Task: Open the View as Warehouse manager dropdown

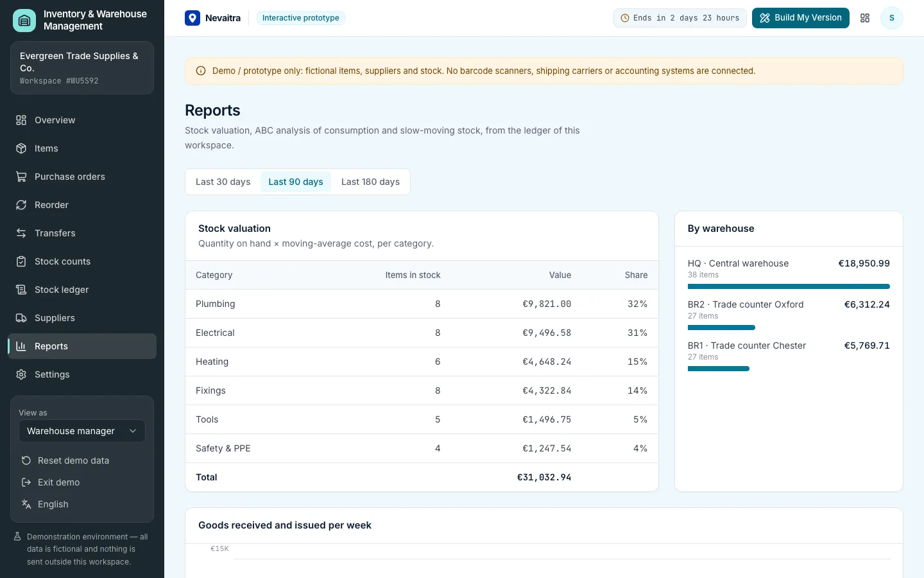Action: click(x=82, y=431)
